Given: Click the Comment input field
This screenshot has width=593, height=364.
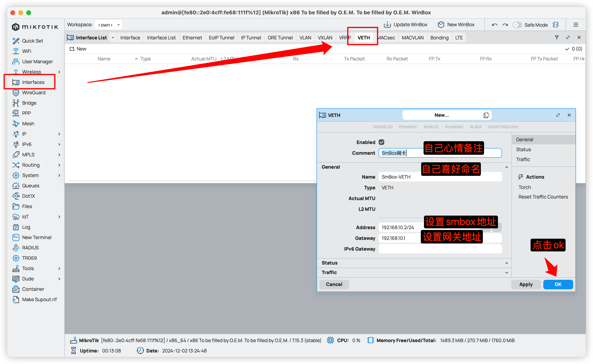Looking at the screenshot, I should 440,153.
